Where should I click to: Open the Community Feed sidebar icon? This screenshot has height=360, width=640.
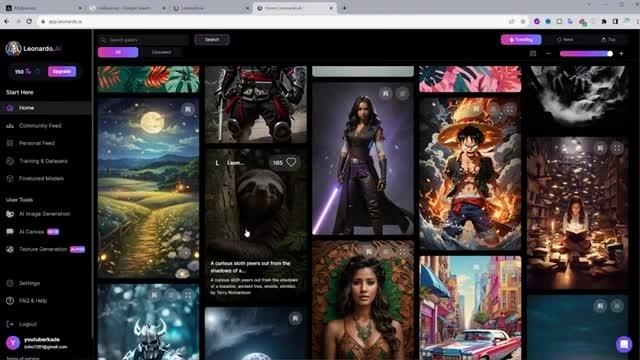10,126
